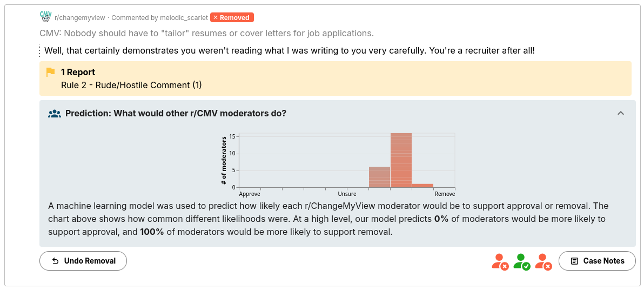Click the leftmost shorter histogram bar
This screenshot has width=644, height=289.
379,178
